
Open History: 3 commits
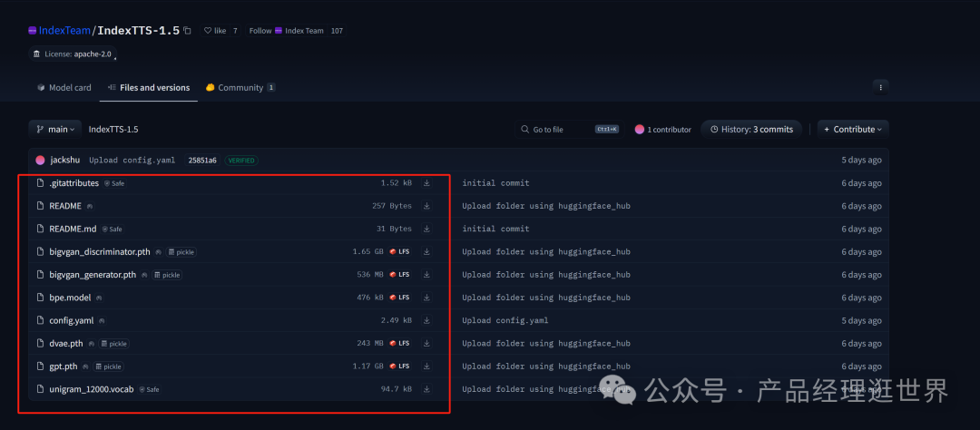pos(751,130)
